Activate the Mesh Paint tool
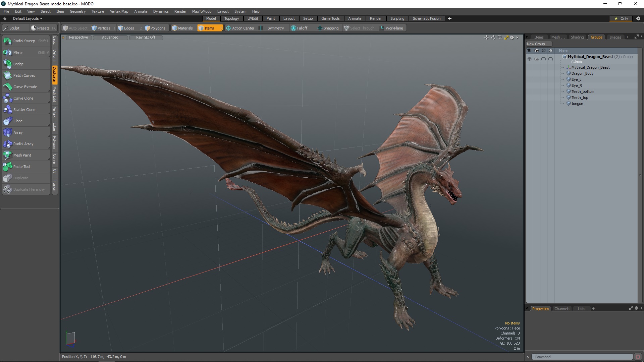Viewport: 644px width, 362px height. 26,155
